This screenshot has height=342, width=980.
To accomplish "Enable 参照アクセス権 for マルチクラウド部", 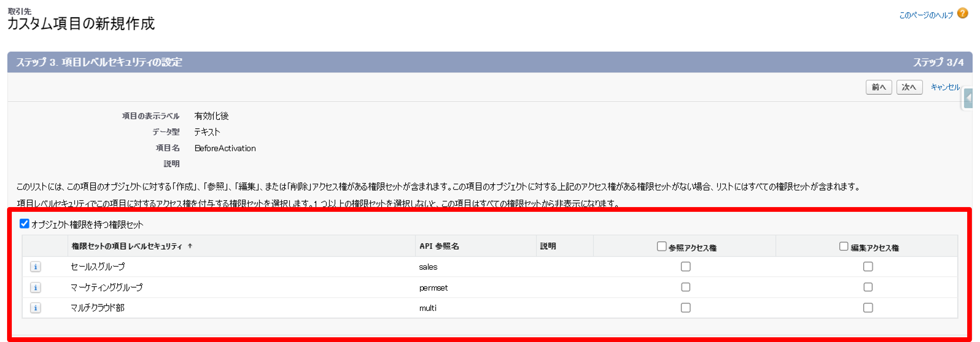I will pos(686,307).
